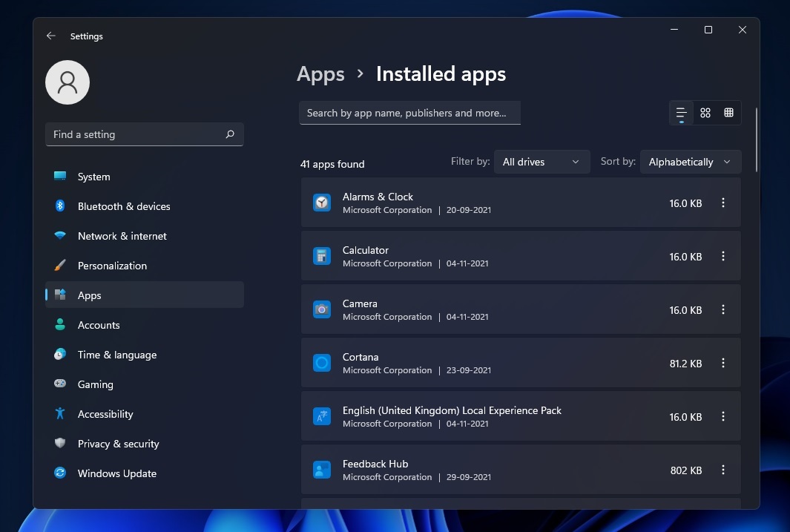Click the Windows Update icon
790x532 pixels.
pyautogui.click(x=59, y=473)
